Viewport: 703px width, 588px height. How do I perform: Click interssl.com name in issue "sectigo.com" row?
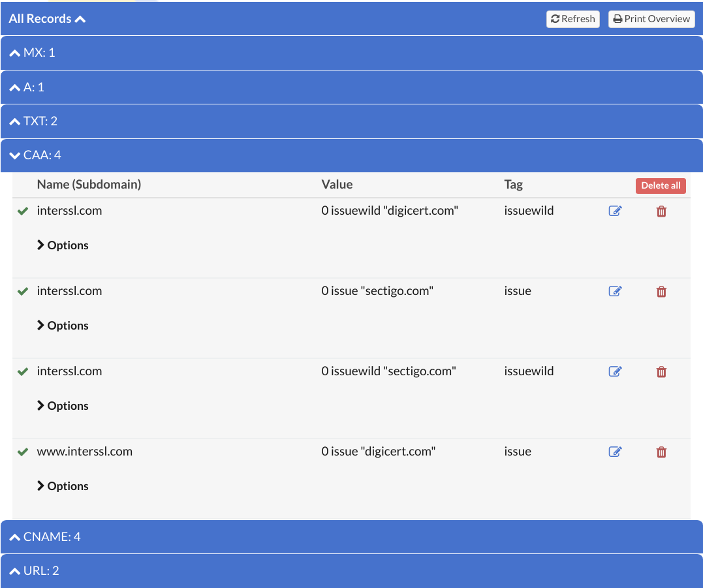pyautogui.click(x=69, y=291)
